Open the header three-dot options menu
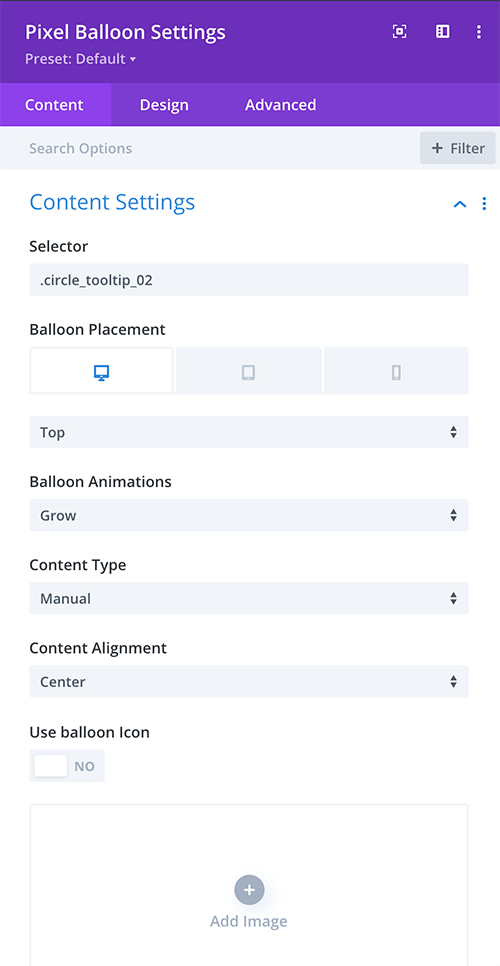 [478, 32]
